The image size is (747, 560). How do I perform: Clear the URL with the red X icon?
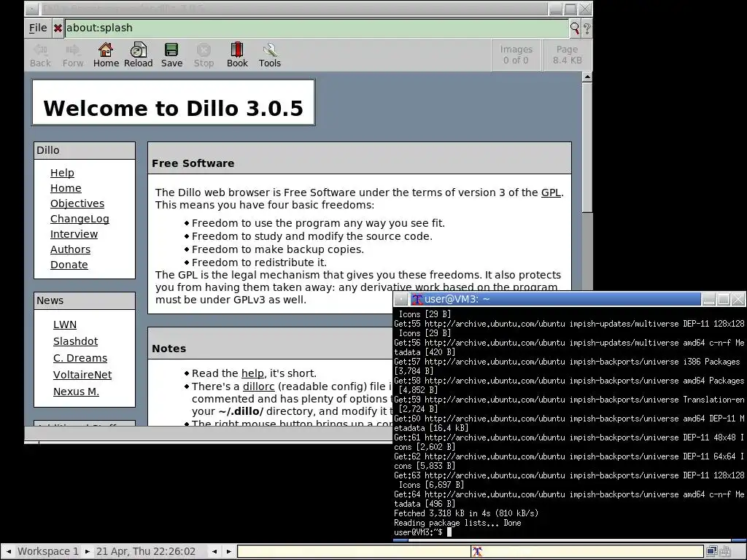click(x=58, y=28)
